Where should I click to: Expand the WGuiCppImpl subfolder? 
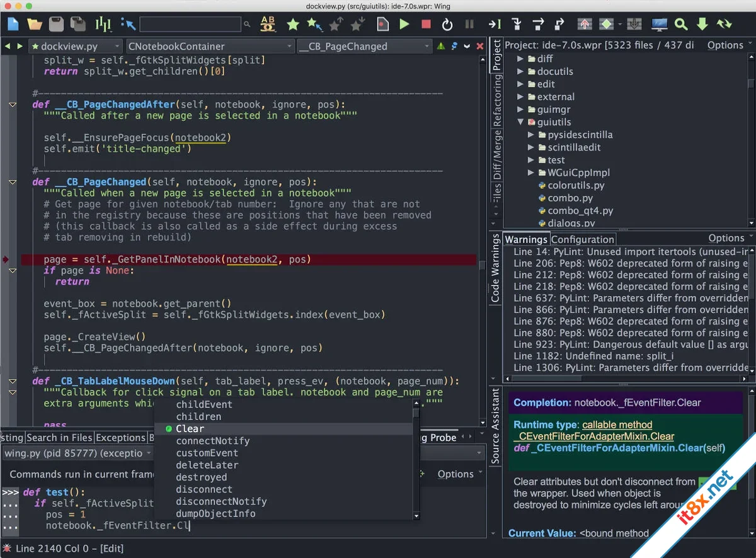coord(531,172)
